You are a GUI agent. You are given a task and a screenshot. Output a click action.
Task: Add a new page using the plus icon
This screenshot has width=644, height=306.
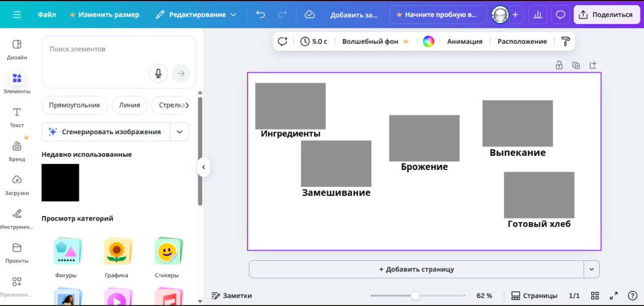pyautogui.click(x=593, y=65)
